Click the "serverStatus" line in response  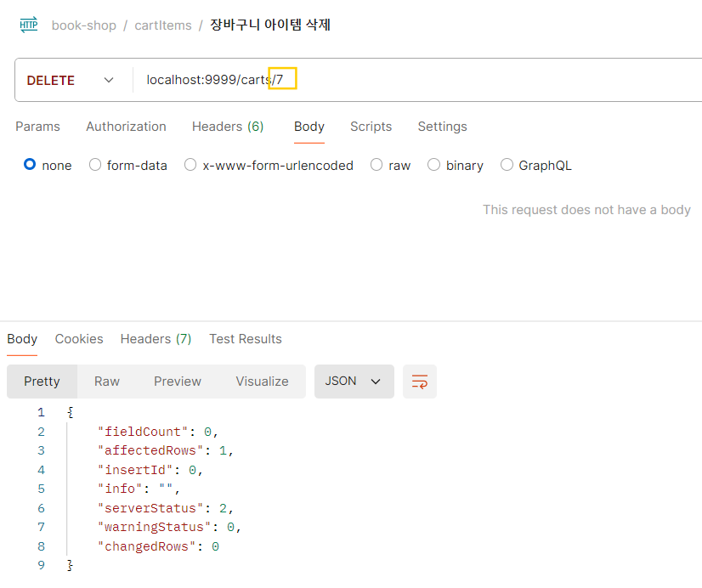(x=165, y=508)
